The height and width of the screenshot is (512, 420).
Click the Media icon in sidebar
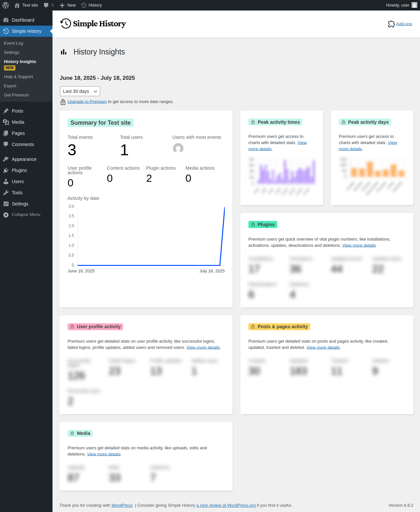pos(6,122)
